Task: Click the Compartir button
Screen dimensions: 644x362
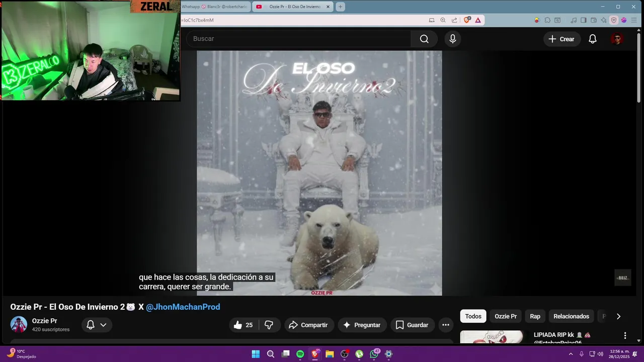Action: [308, 325]
